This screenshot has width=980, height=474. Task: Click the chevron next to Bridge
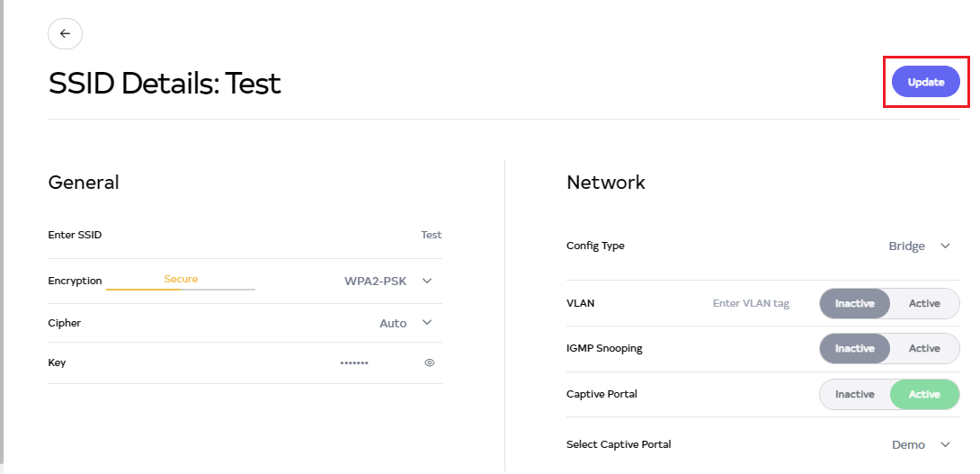(x=945, y=246)
